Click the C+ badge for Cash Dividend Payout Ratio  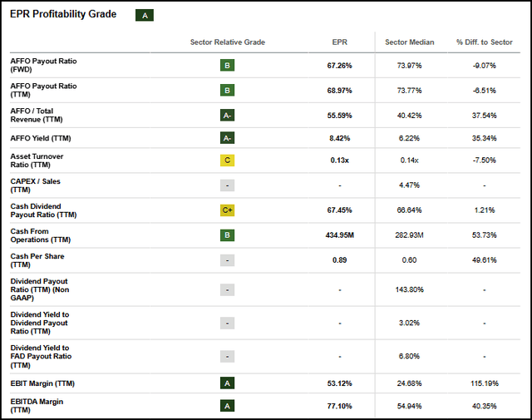(x=227, y=210)
